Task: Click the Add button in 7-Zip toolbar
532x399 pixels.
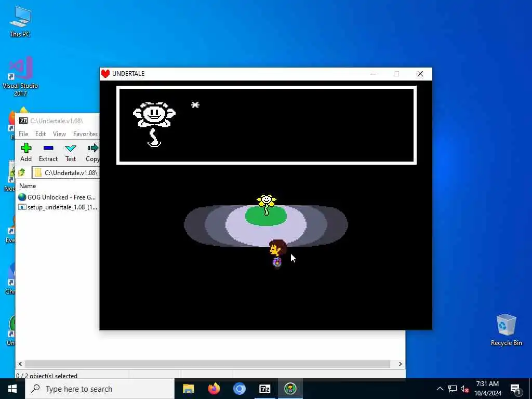Action: 26,152
